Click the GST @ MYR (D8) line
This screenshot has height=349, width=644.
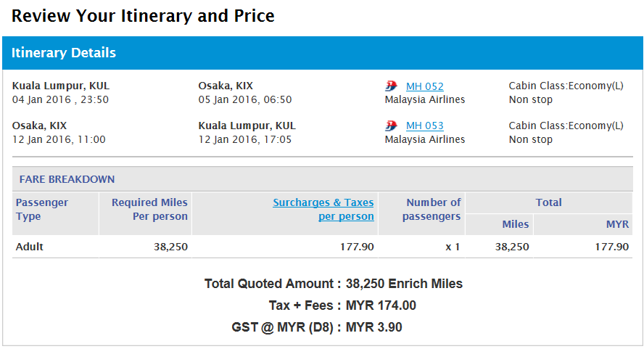[x=317, y=327]
